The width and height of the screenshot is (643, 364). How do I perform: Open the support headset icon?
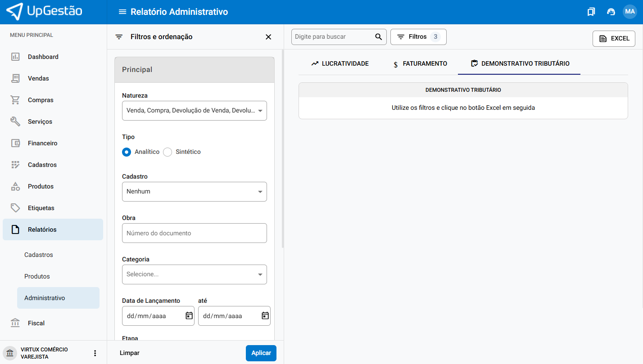pos(611,12)
